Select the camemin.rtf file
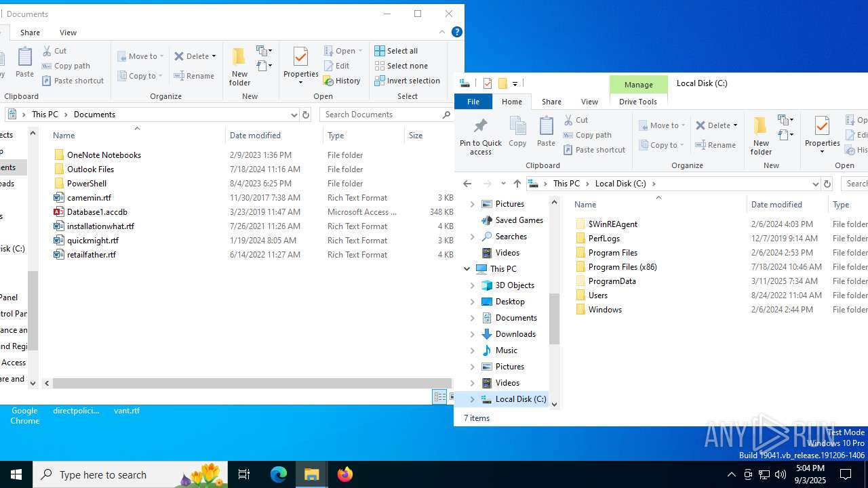Viewport: 868px width, 488px height. (89, 198)
